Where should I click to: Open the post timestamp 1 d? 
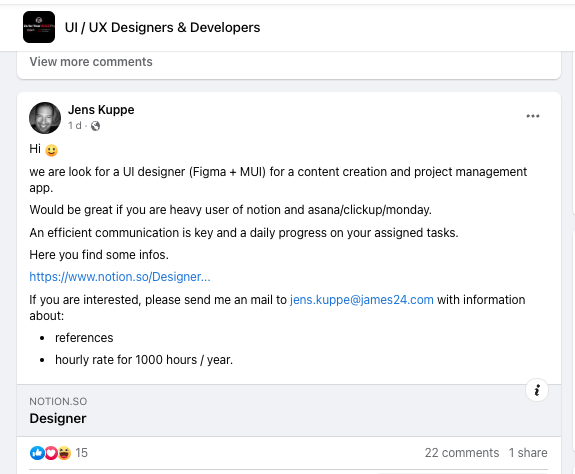tap(75, 126)
